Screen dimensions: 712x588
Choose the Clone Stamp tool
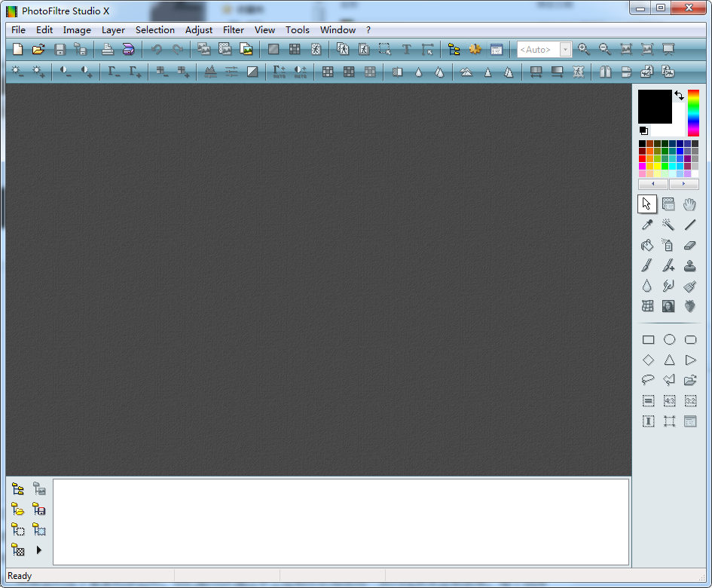(689, 265)
